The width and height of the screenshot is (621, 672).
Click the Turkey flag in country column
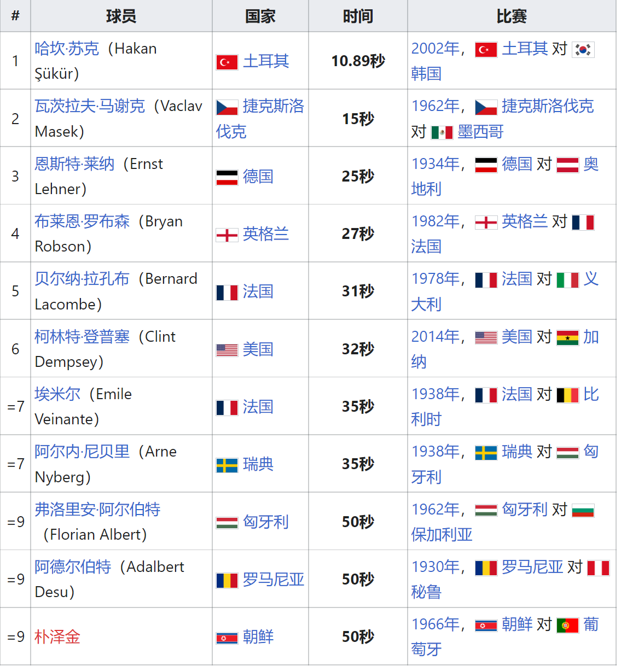point(227,62)
